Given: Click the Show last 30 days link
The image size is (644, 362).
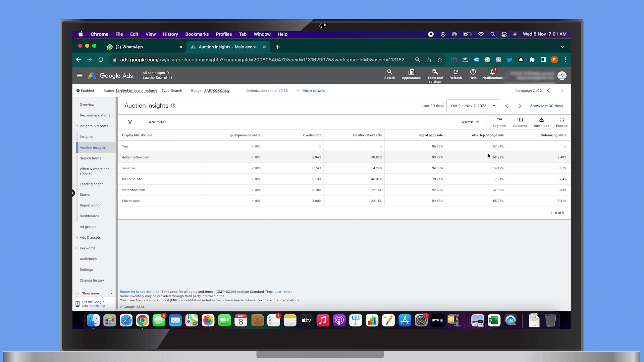Looking at the screenshot, I should click(546, 106).
